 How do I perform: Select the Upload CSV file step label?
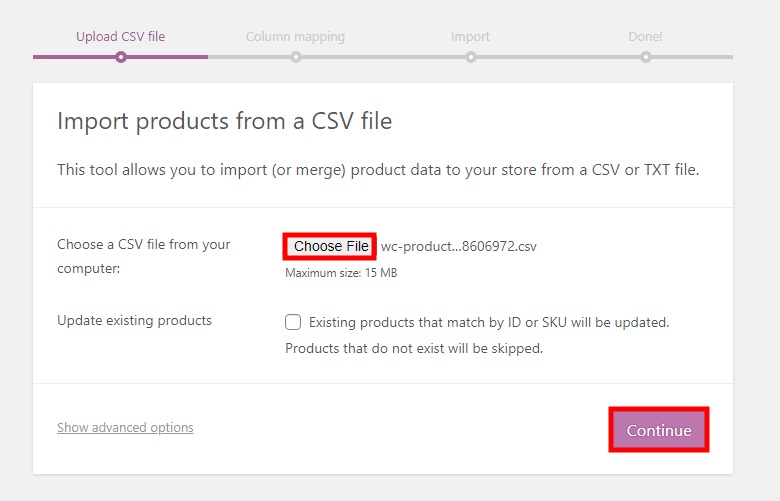pos(120,36)
